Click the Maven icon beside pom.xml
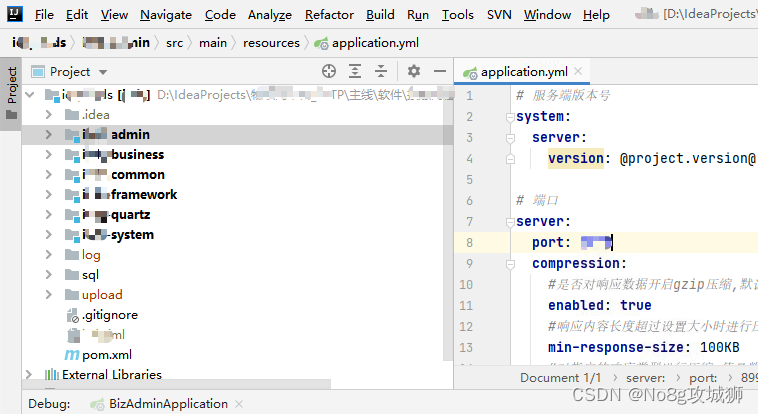This screenshot has height=414, width=758. [72, 355]
